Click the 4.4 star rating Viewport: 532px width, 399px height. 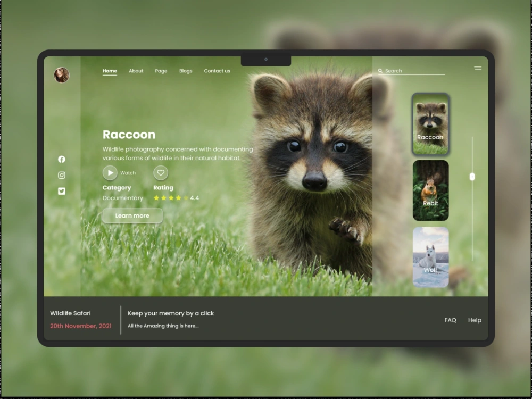pos(176,198)
